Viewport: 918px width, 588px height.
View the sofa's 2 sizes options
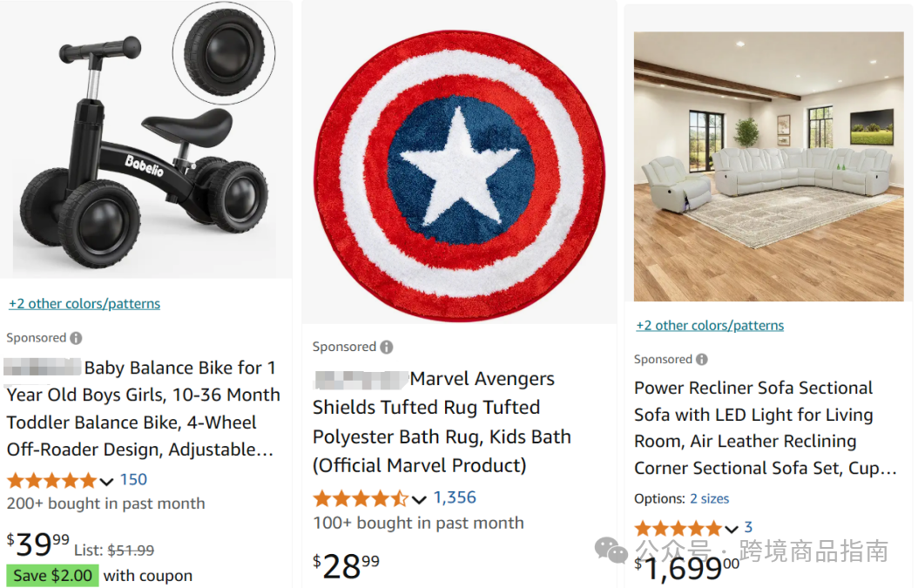click(x=709, y=499)
